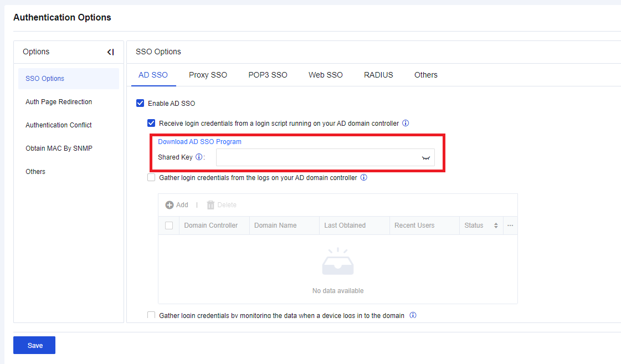The image size is (621, 364).
Task: Uncheck Enable AD SSO
Action: (140, 104)
